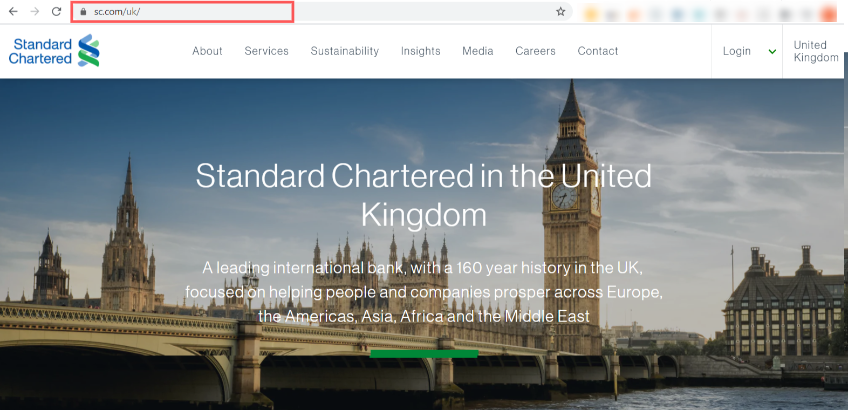Expand the green Login dropdown chevron
The height and width of the screenshot is (410, 848).
point(772,52)
